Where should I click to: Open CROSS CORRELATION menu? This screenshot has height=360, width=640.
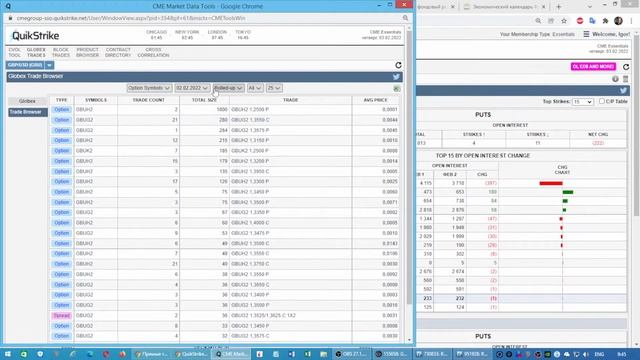tap(153, 52)
